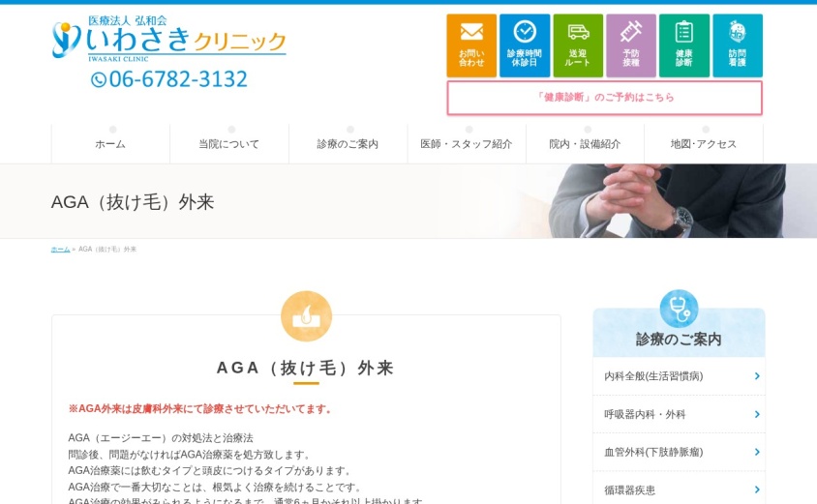Image resolution: width=817 pixels, height=504 pixels.
Task: Click the banner title AGA(抜け毛)外来
Action: tap(133, 202)
